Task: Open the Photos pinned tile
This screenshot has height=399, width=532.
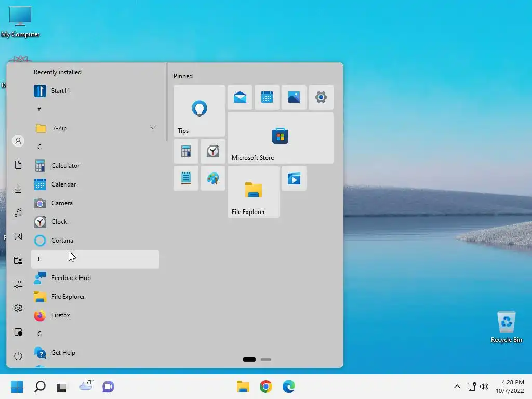Action: [x=294, y=97]
